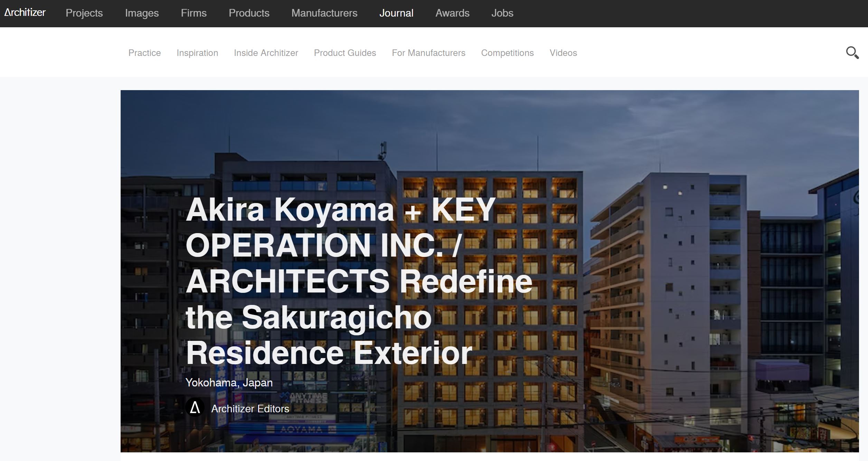
Task: Select Products in the top bar
Action: [x=249, y=13]
